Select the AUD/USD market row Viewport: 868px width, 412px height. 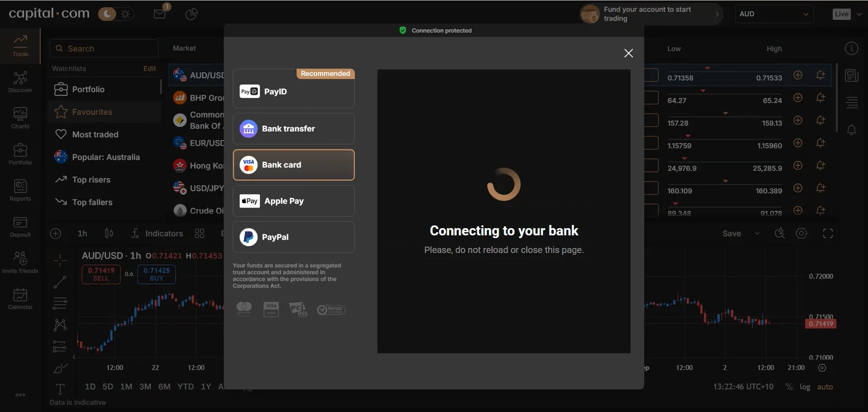pos(196,75)
